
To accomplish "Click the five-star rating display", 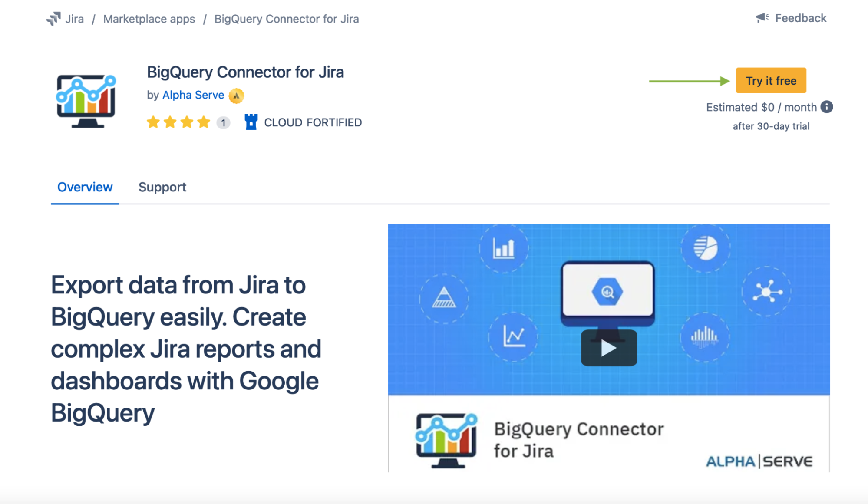I will (x=178, y=122).
